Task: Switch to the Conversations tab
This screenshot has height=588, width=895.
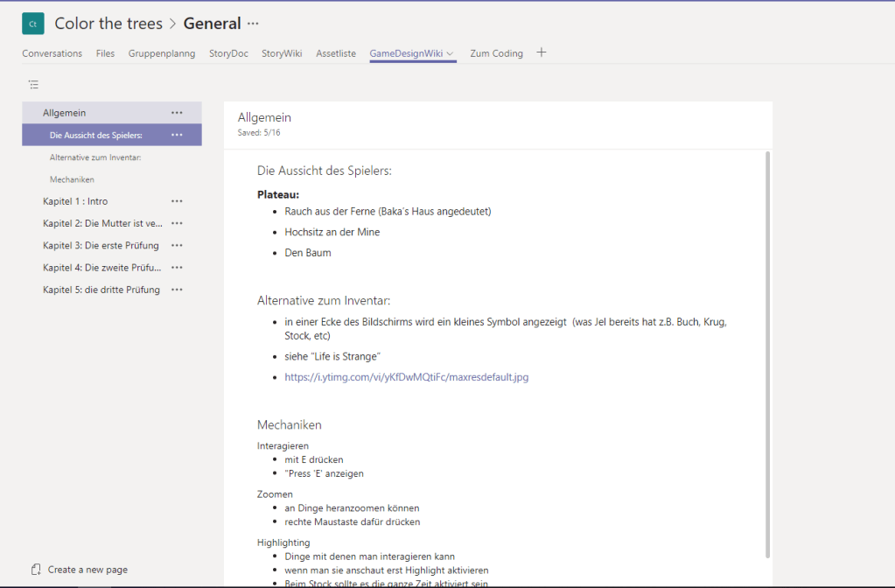Action: coord(52,53)
